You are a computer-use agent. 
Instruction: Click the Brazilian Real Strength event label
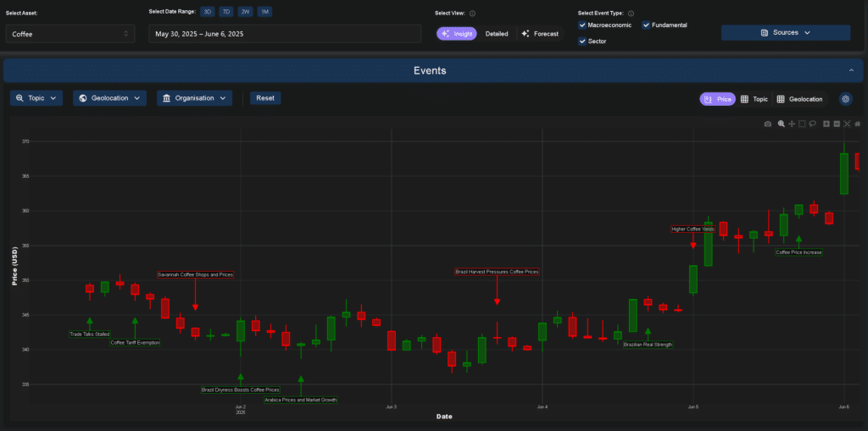(648, 345)
